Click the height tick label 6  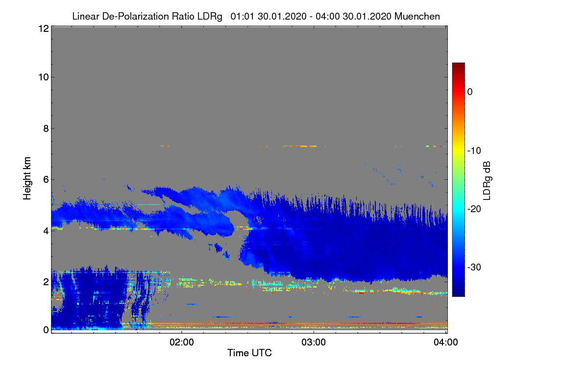pos(45,179)
